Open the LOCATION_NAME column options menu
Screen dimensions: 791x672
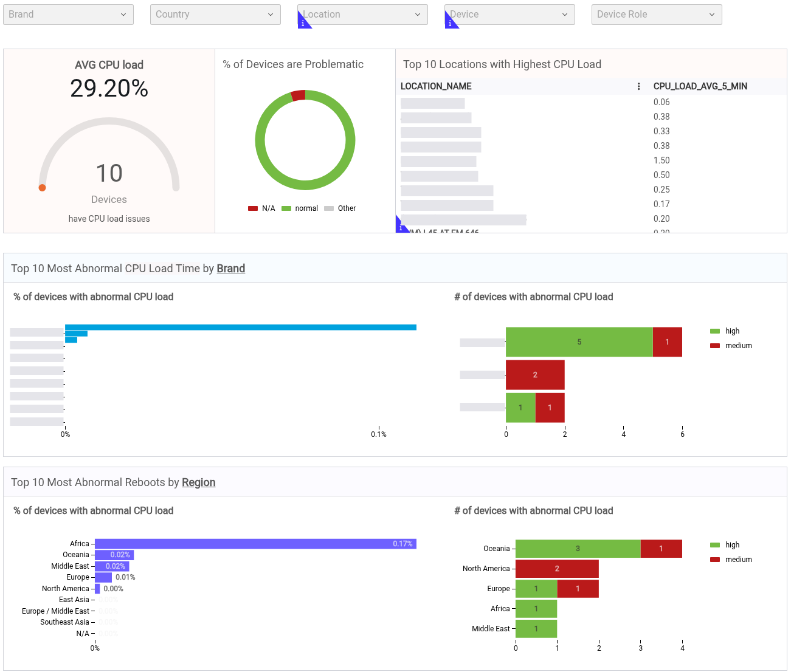(638, 86)
